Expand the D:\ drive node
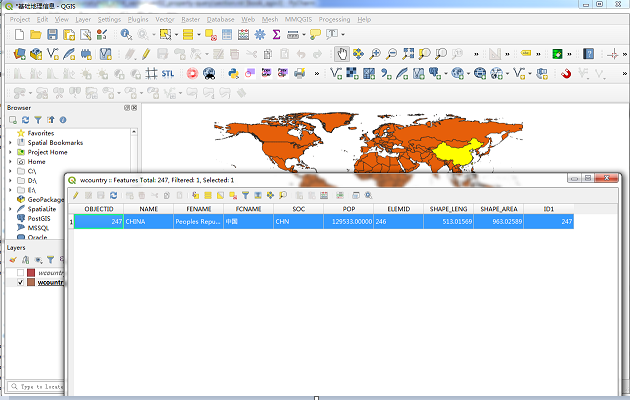 click(10, 181)
